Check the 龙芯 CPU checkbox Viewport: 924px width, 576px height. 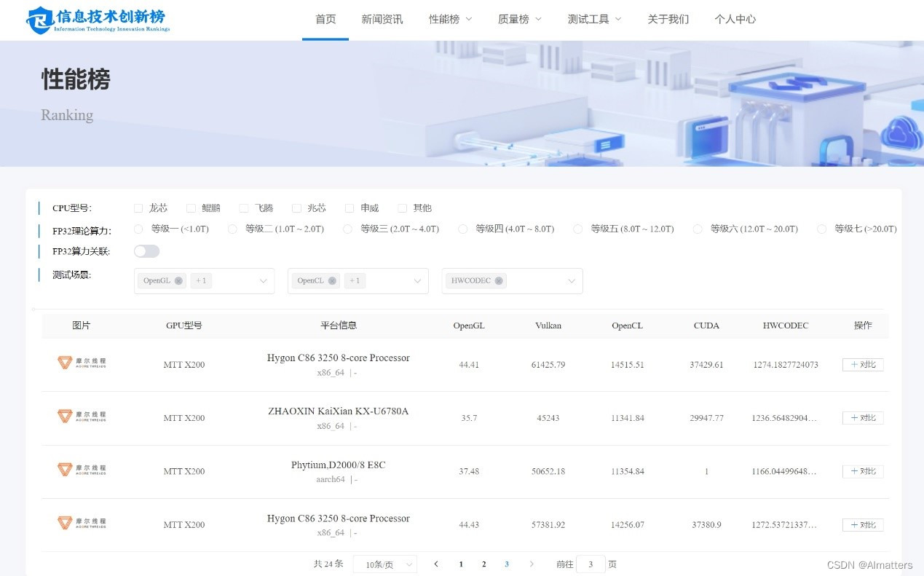click(x=138, y=208)
